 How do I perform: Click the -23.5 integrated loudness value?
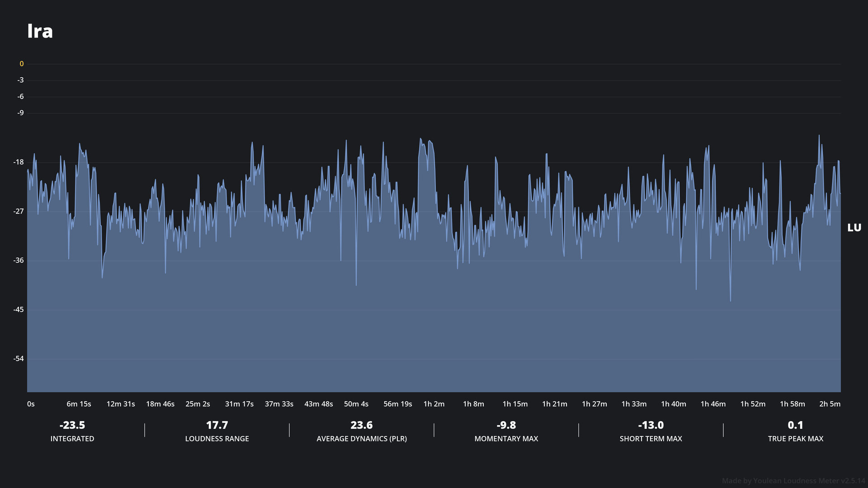72,425
